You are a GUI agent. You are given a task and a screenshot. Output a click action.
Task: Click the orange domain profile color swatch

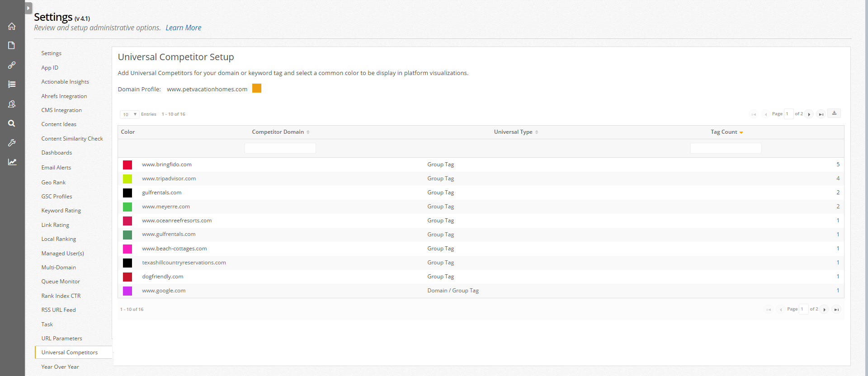point(257,88)
